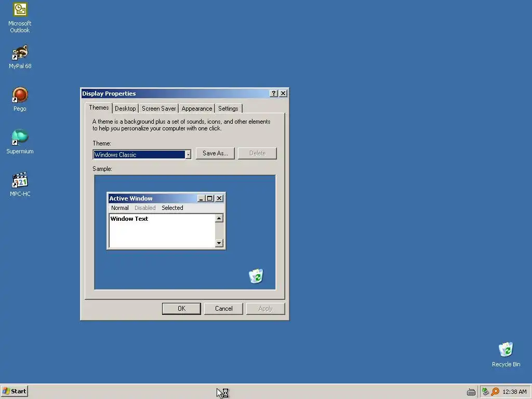532x399 pixels.
Task: Click the Delete theme button
Action: [x=257, y=153]
